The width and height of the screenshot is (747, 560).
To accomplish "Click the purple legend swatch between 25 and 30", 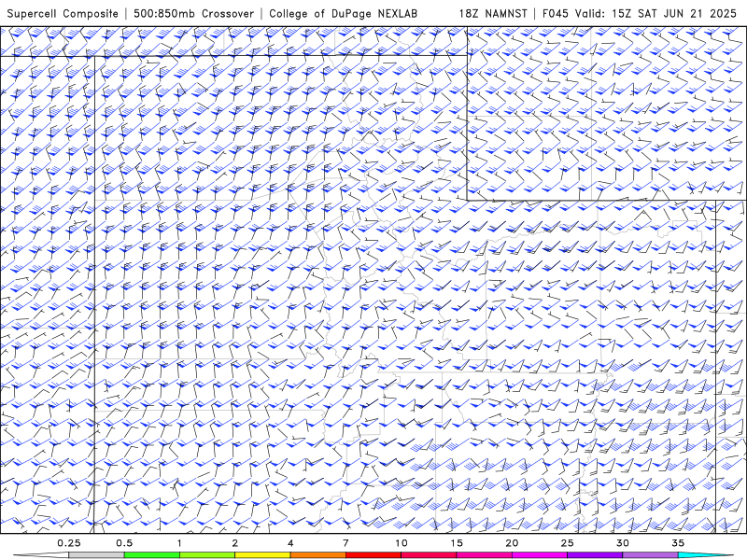I will pyautogui.click(x=595, y=555).
